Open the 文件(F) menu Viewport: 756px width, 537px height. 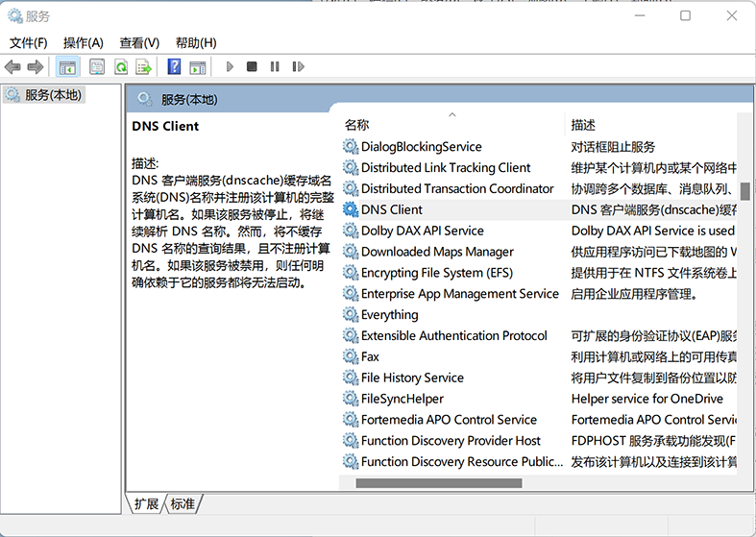point(29,43)
